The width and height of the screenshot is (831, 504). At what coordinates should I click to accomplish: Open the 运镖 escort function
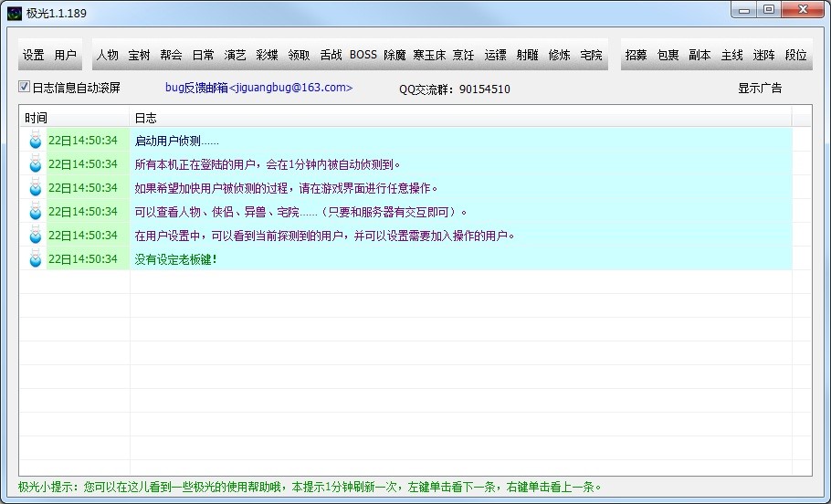495,55
